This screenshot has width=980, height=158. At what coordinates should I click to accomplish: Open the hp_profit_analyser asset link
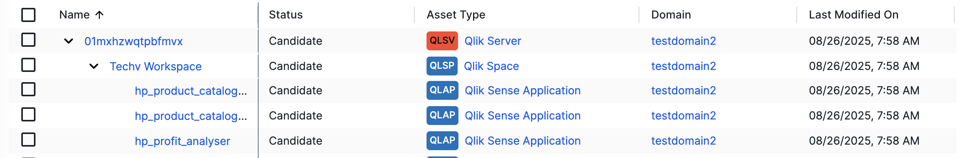coord(183,141)
